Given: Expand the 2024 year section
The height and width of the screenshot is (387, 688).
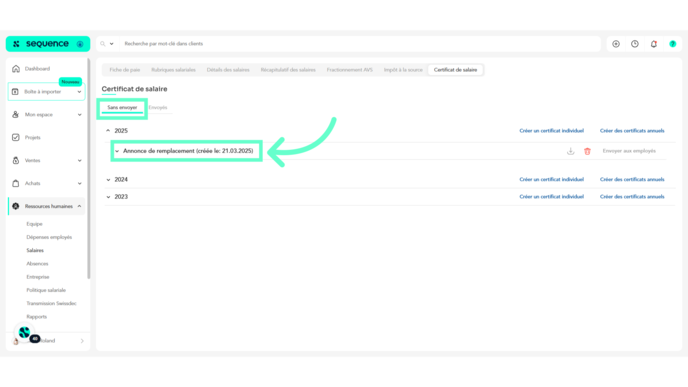Looking at the screenshot, I should click(108, 179).
